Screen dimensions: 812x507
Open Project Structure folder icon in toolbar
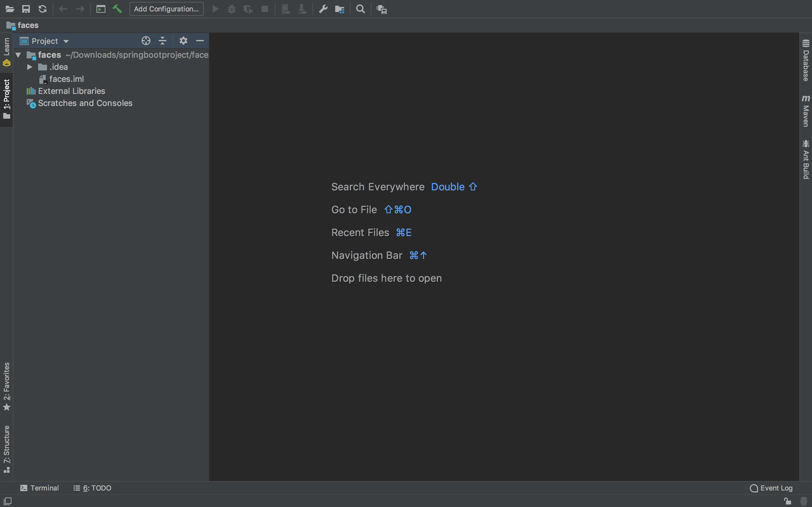(x=339, y=9)
